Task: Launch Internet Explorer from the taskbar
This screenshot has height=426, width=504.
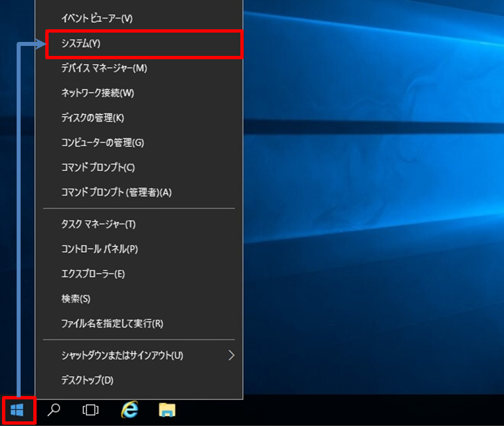Action: point(130,409)
